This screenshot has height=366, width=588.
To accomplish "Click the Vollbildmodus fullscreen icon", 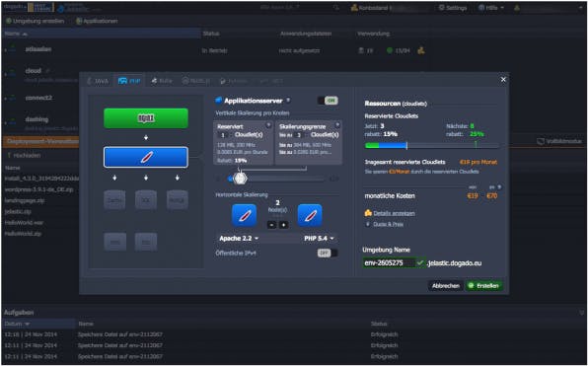I will click(x=541, y=141).
